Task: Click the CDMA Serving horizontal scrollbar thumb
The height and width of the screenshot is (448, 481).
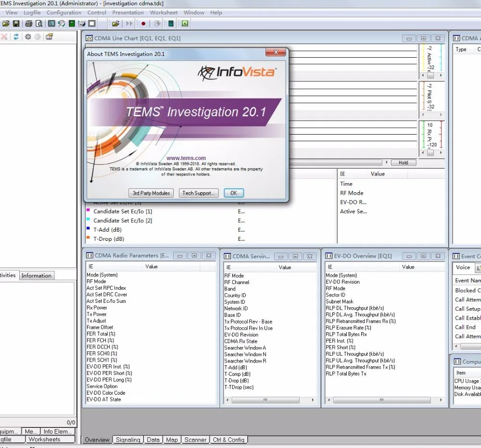Action: [266, 400]
